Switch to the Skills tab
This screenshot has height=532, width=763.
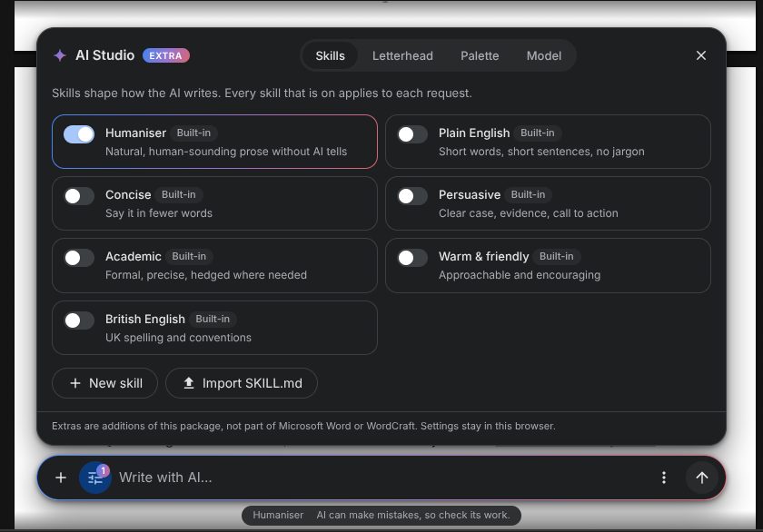(x=330, y=56)
